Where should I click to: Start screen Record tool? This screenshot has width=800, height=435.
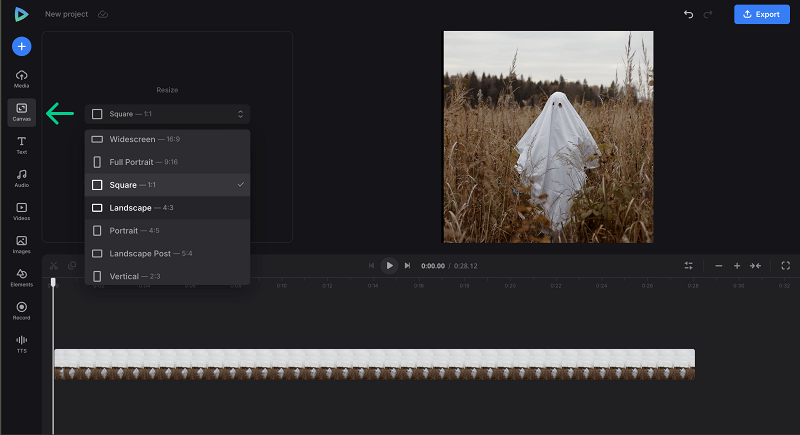(x=22, y=310)
